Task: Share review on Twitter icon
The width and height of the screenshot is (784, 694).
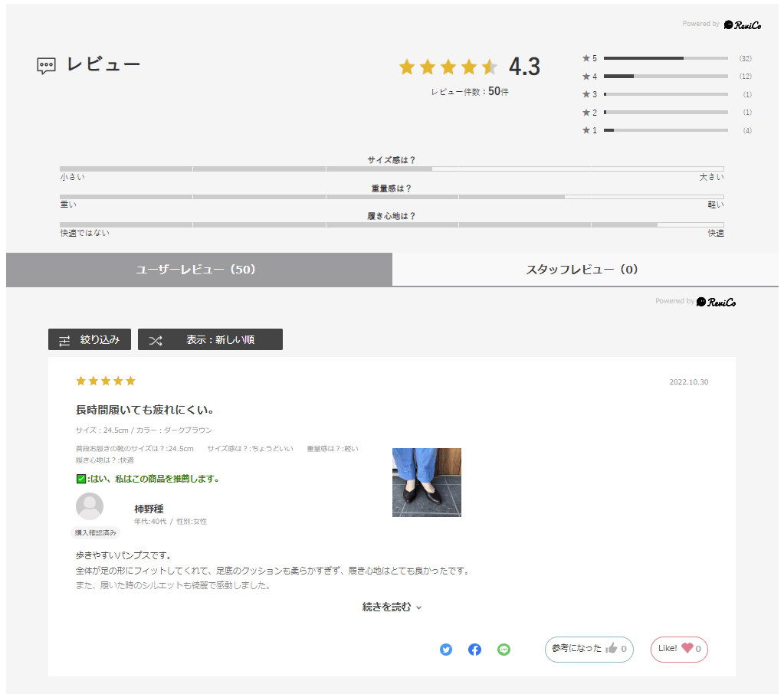Action: pos(446,650)
